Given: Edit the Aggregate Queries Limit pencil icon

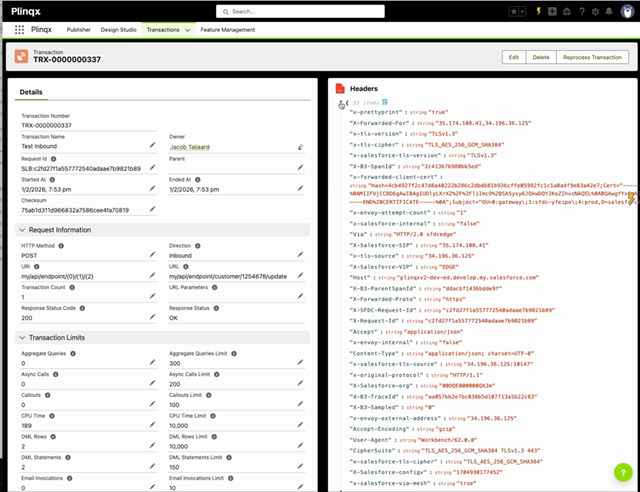Looking at the screenshot, I should point(300,362).
